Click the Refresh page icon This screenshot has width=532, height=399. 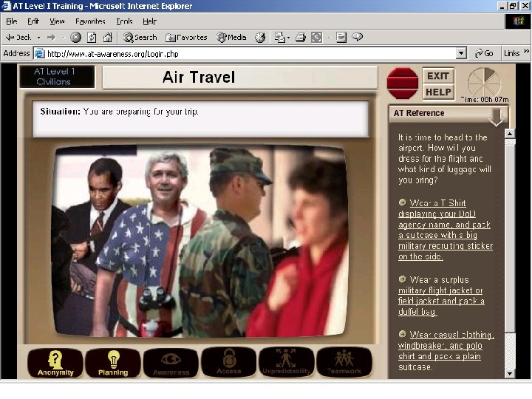pos(92,38)
